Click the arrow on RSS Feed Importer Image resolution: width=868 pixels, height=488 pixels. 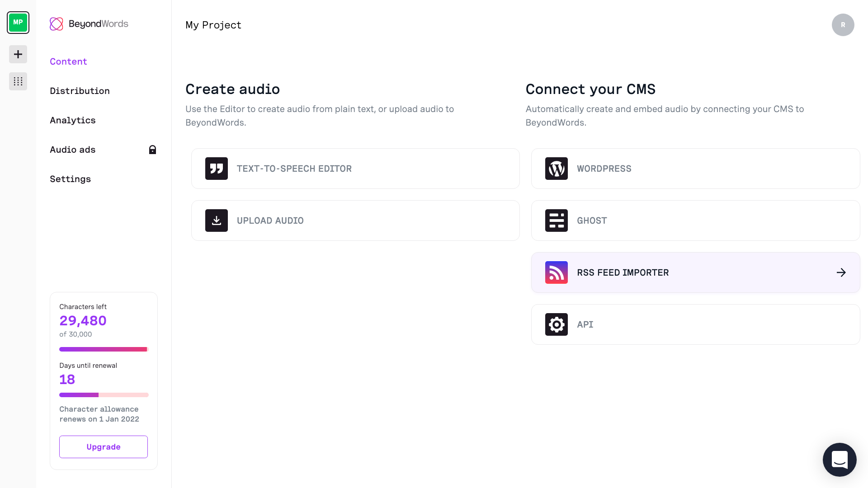pos(841,272)
